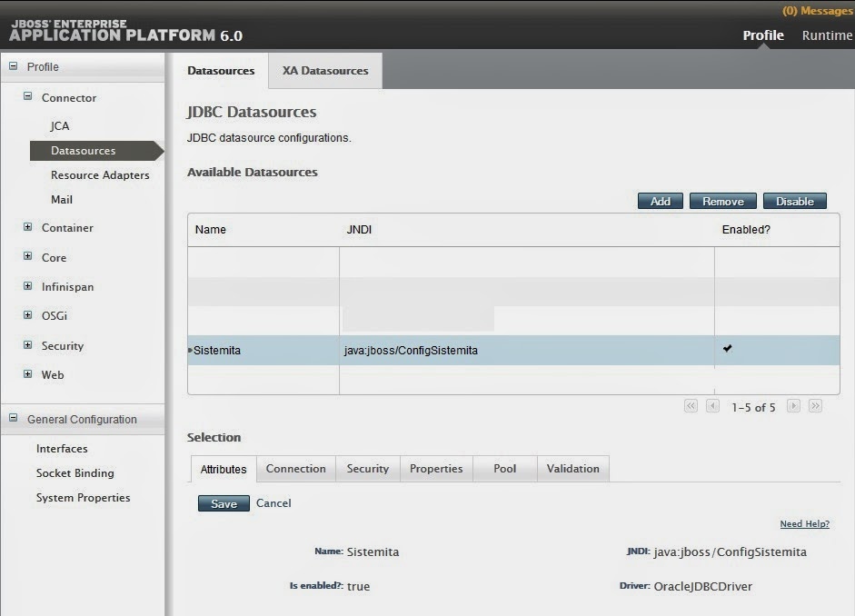Image resolution: width=855 pixels, height=616 pixels.
Task: Open the (0) Messages link
Action: coord(818,11)
